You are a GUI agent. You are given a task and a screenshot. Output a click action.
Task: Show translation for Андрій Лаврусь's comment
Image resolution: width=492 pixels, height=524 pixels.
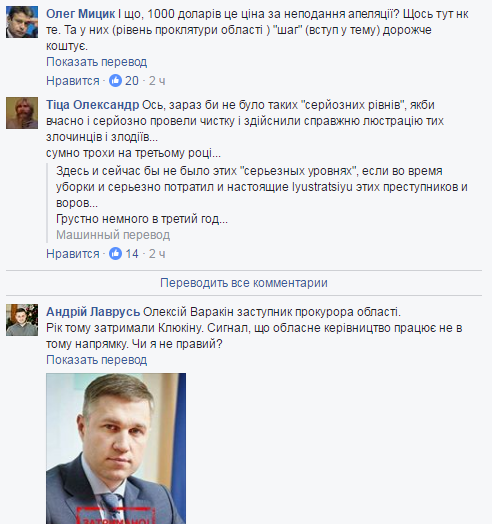coord(97,360)
